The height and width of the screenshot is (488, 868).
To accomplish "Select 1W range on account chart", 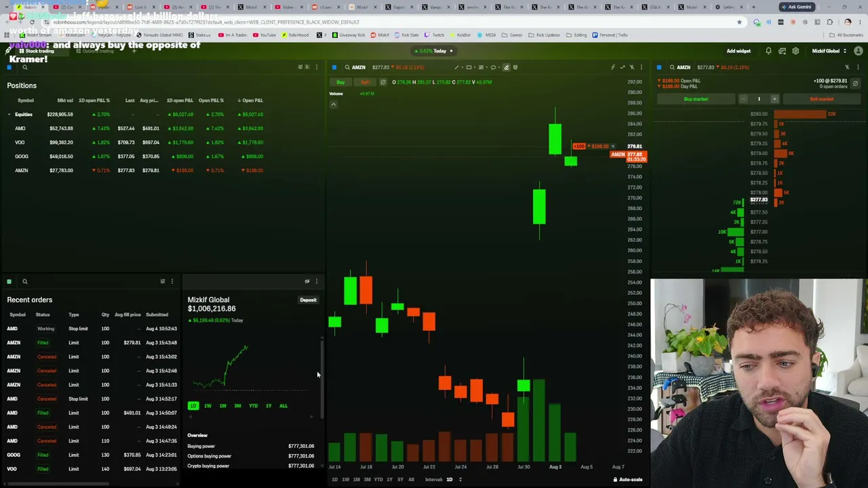I will (208, 406).
